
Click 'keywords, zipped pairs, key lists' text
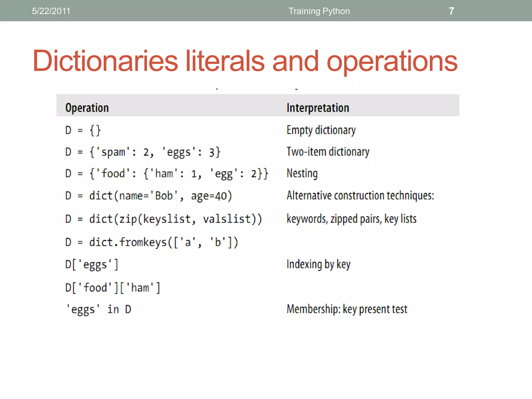click(x=351, y=219)
